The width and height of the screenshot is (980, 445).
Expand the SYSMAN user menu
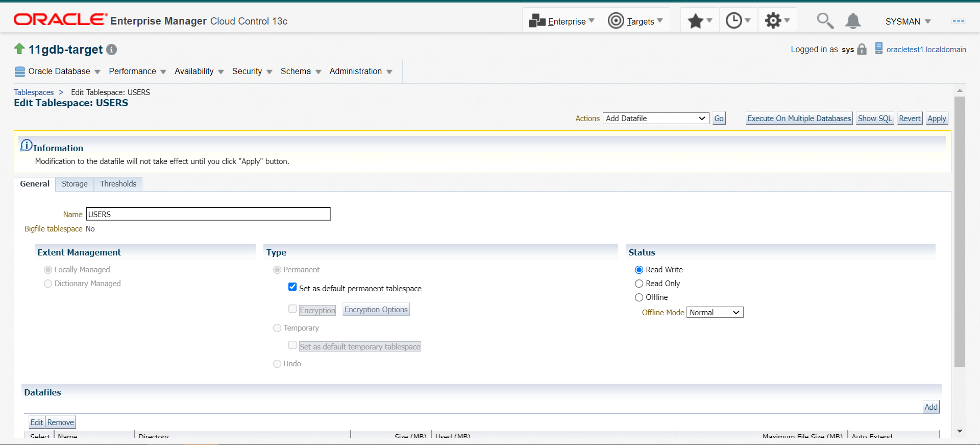tap(908, 21)
